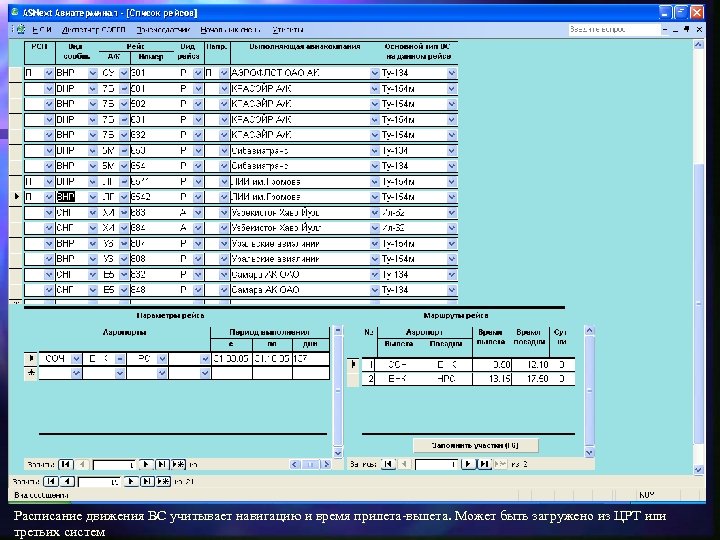Screen dimensions: 720x540
Task: Open the menu between Диспетчер and Начальник смены
Action: point(163,30)
